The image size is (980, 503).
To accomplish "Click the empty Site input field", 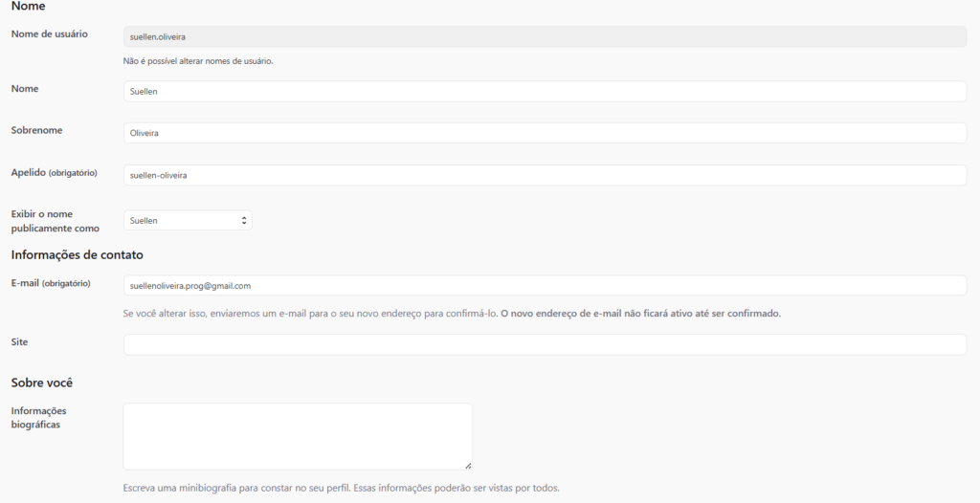I will tap(545, 344).
